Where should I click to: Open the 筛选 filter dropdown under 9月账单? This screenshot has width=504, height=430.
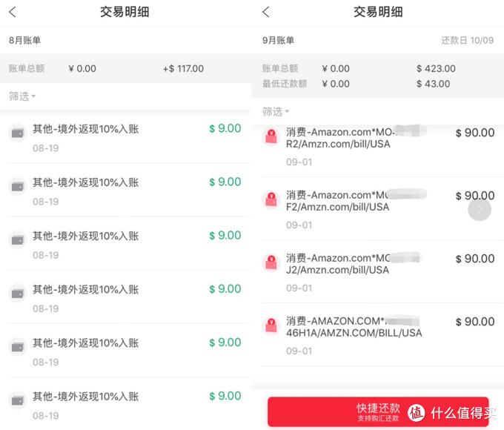tap(276, 112)
